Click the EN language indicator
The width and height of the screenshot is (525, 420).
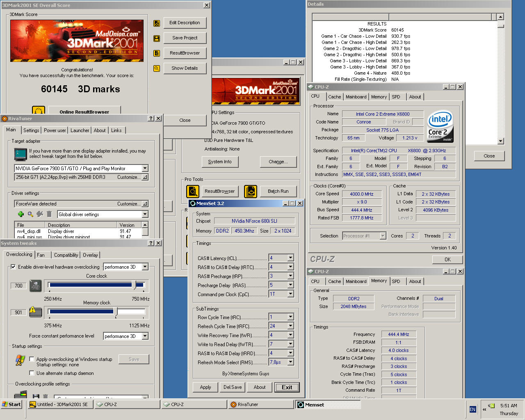[472, 409]
